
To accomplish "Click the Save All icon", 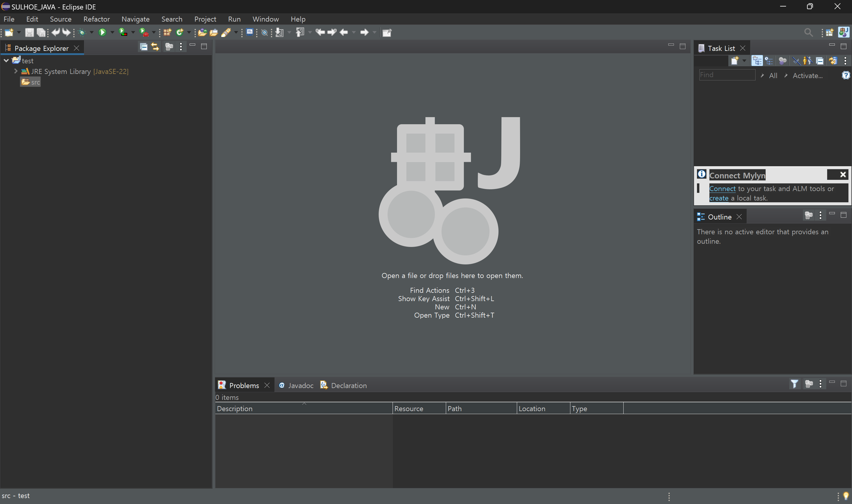I will (41, 32).
